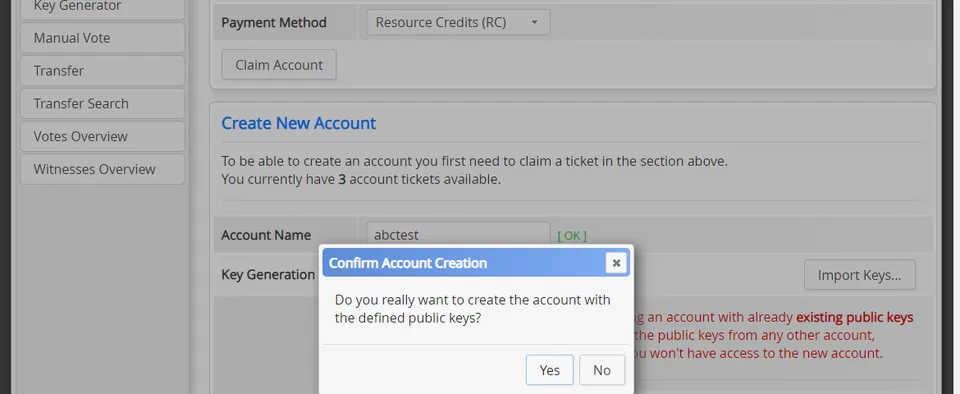
Task: Click the "Do you really want" dialog message
Action: coord(473,309)
